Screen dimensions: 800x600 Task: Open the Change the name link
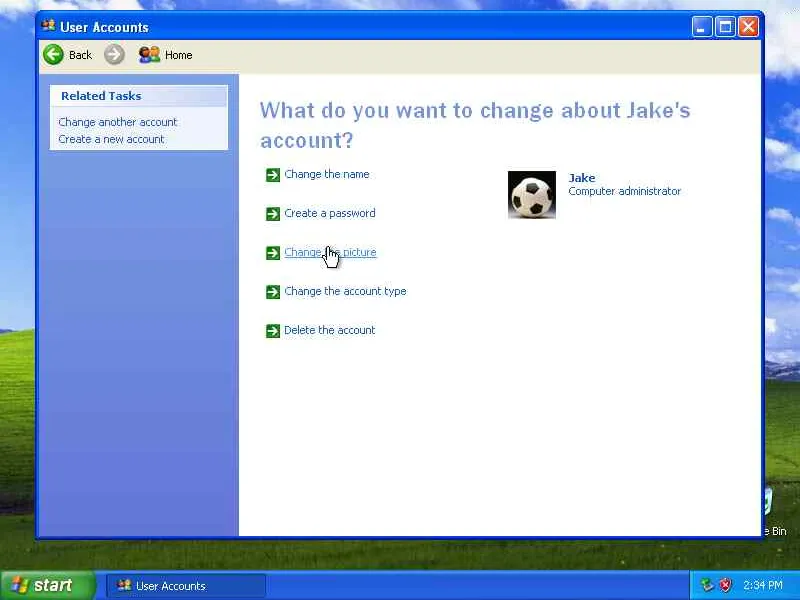pyautogui.click(x=327, y=174)
